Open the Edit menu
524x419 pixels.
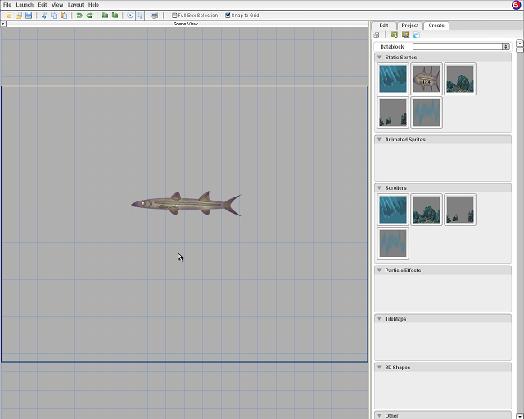(x=42, y=5)
